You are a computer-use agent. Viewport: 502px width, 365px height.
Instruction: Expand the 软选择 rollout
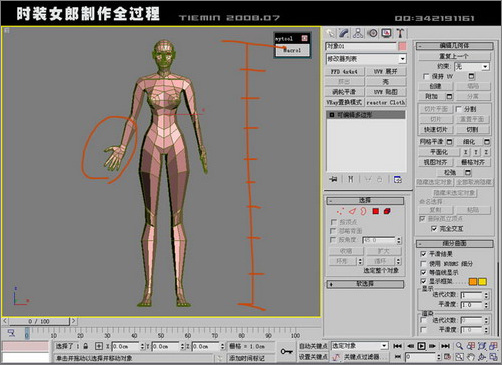pyautogui.click(x=365, y=284)
